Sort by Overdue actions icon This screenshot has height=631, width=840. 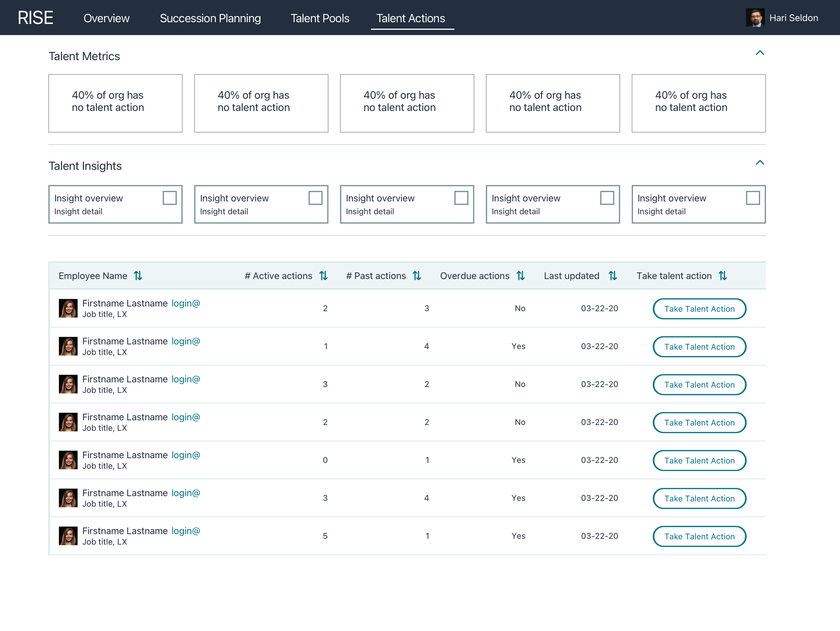520,276
